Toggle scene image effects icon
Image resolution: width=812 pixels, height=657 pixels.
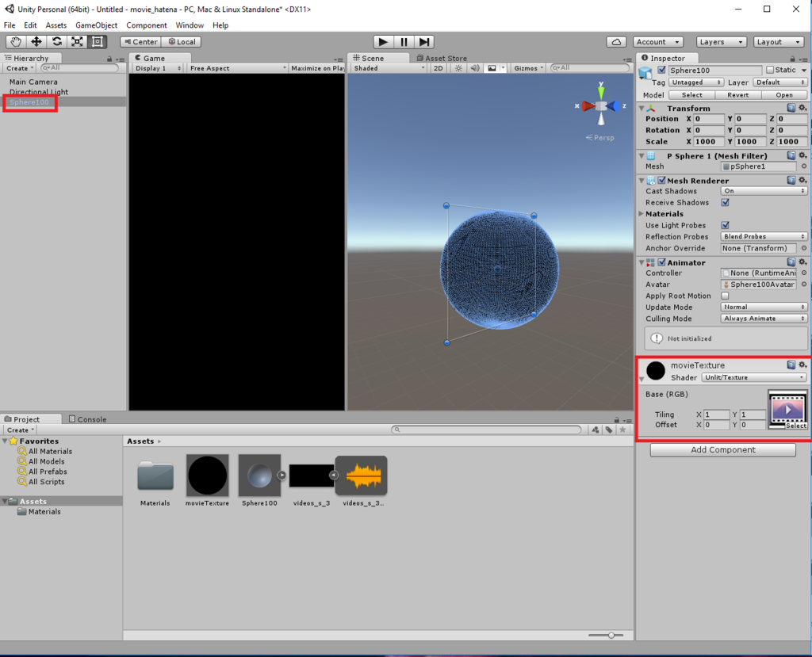(x=492, y=68)
